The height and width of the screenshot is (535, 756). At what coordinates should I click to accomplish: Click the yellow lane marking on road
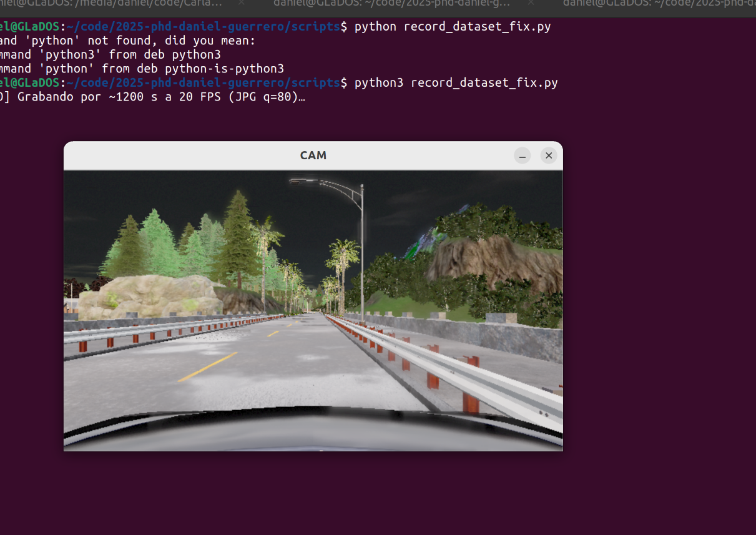point(208,366)
